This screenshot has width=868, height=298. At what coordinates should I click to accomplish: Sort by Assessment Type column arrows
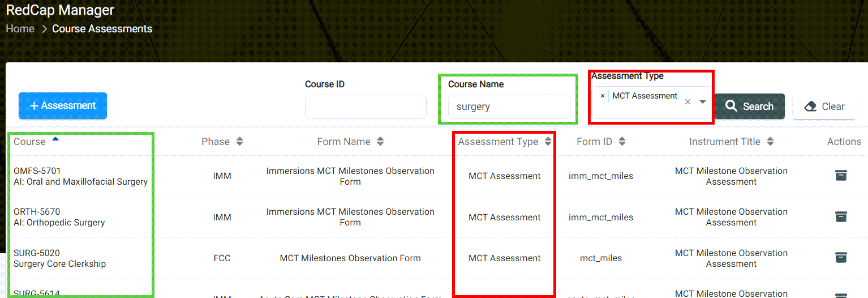(x=548, y=142)
